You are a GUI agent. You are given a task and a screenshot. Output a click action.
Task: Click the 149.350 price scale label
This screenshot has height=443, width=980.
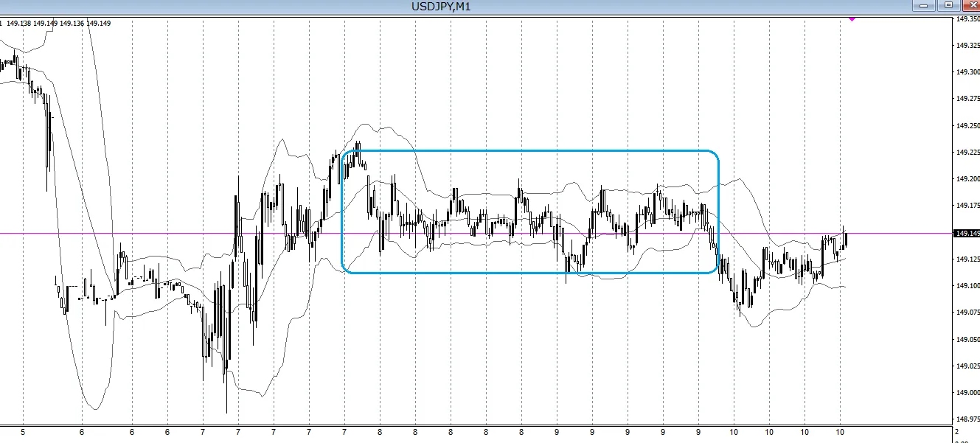967,19
